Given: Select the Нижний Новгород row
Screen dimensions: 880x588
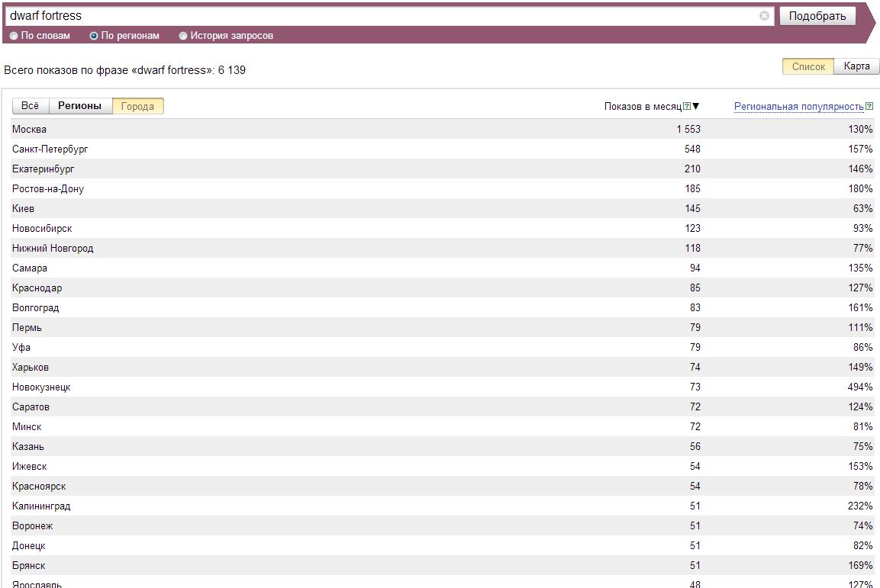Looking at the screenshot, I should [x=442, y=248].
